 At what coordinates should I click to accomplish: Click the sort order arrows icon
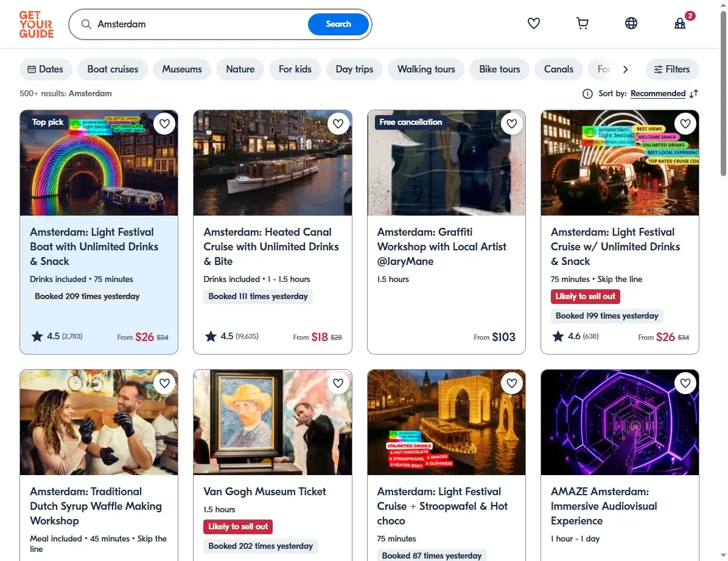click(x=694, y=94)
